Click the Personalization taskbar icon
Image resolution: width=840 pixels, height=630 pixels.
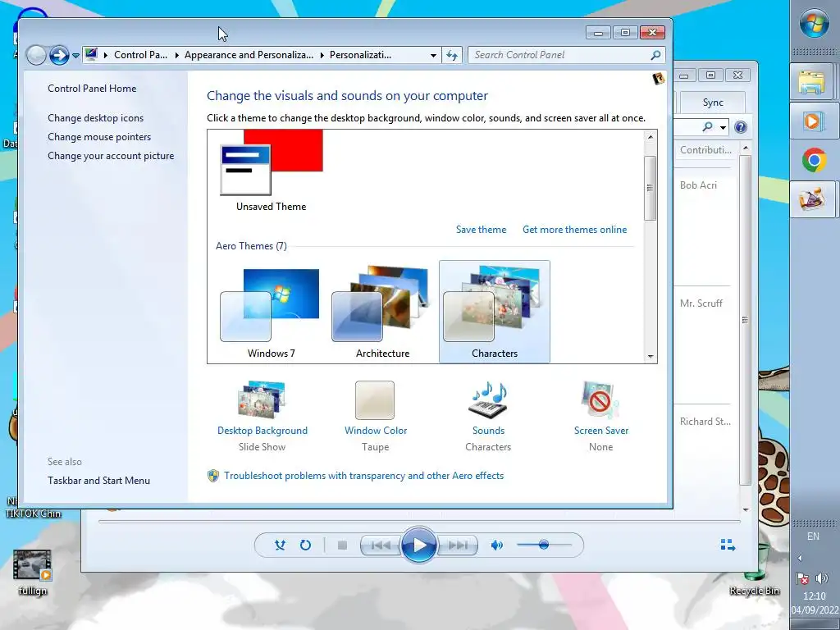click(811, 199)
